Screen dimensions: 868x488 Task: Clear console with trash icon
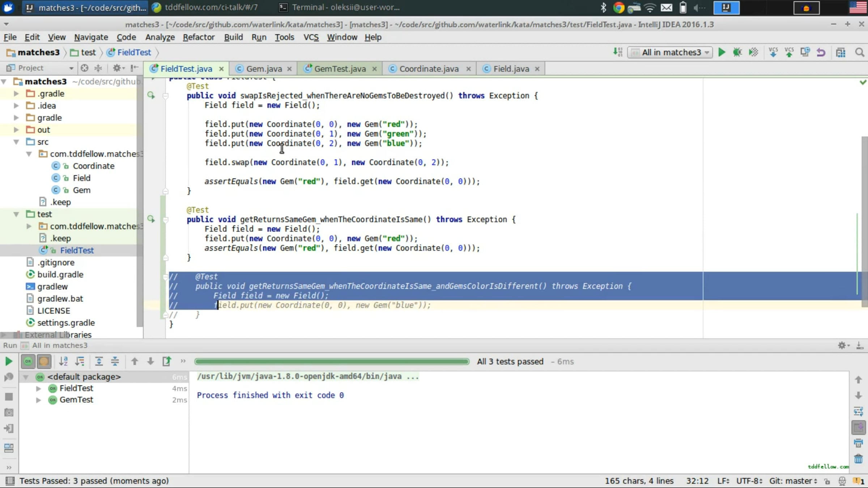pyautogui.click(x=858, y=459)
